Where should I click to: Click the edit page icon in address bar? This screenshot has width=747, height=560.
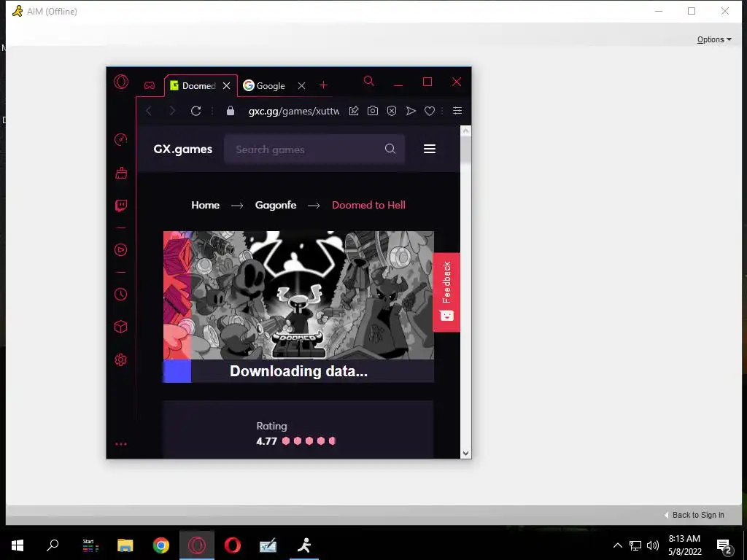[354, 111]
